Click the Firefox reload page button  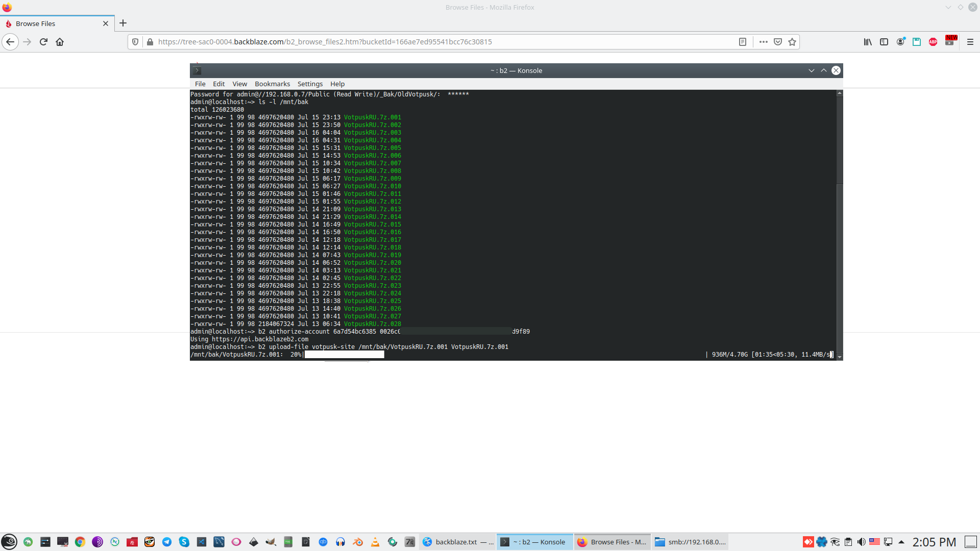43,42
